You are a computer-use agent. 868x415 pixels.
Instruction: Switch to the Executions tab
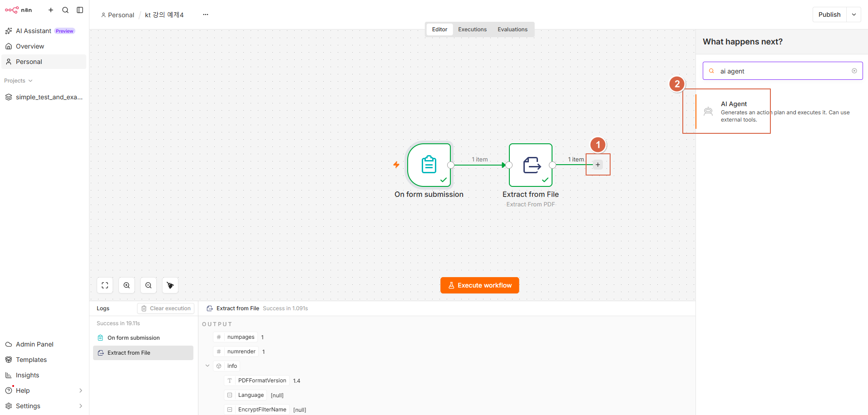coord(472,29)
